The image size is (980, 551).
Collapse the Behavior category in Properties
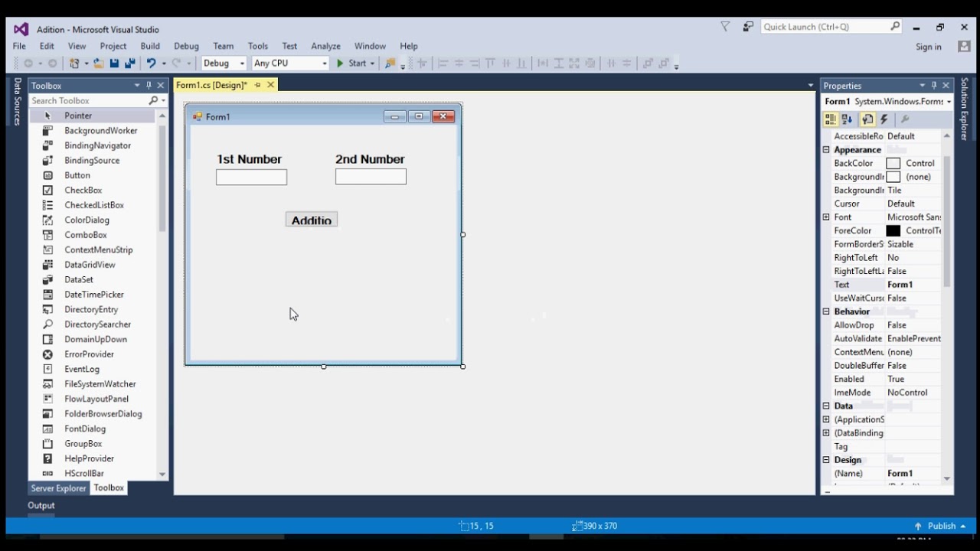(826, 311)
